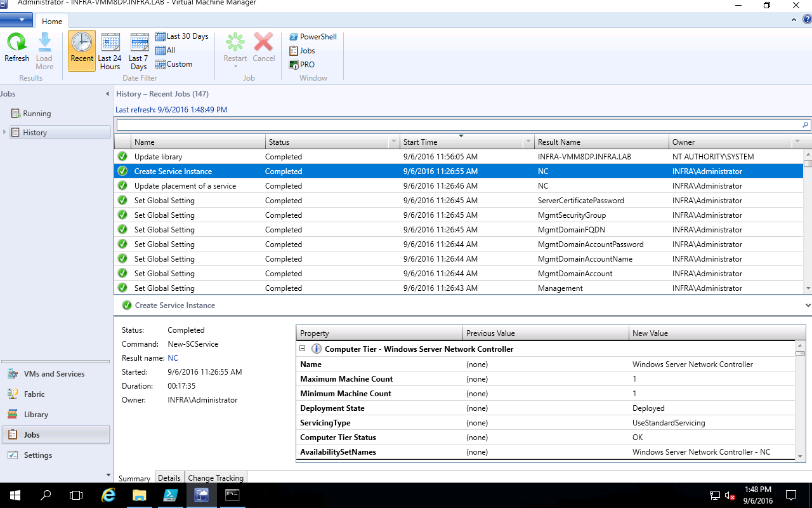This screenshot has height=508, width=812.
Task: Expand the History tree node
Action: point(4,132)
